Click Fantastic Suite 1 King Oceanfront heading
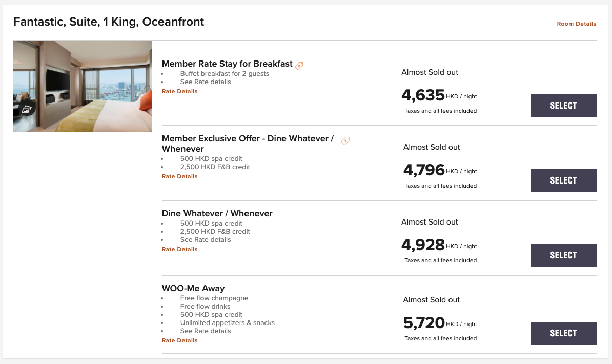Screen dimensions: 612x364 coord(109,22)
